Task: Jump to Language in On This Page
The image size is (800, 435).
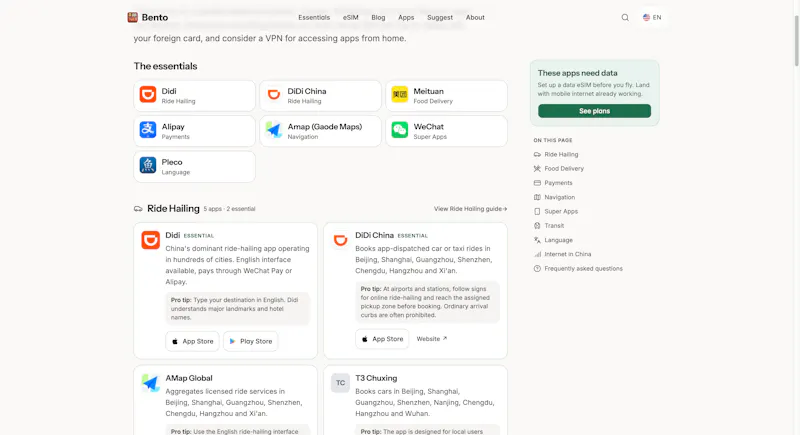Action: point(558,240)
